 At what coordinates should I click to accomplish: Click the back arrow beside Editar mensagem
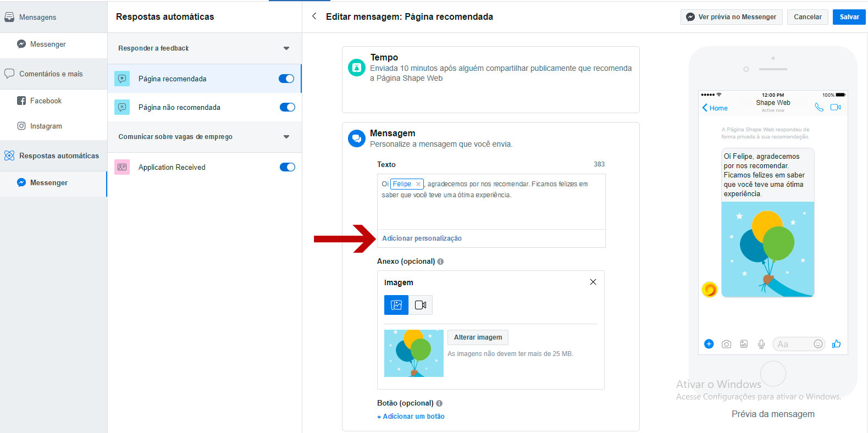314,16
